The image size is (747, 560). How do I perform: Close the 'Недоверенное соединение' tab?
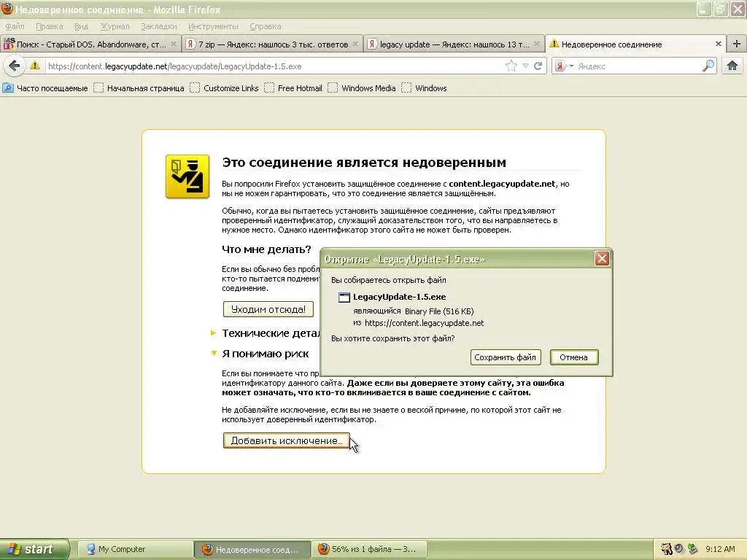point(719,44)
